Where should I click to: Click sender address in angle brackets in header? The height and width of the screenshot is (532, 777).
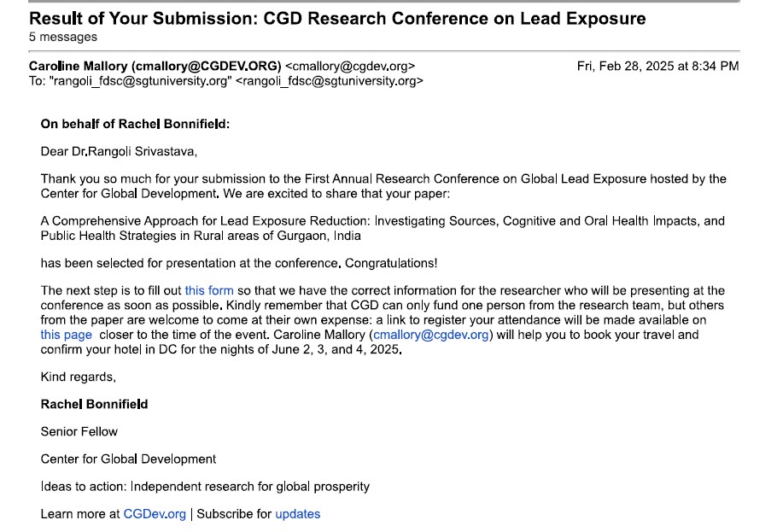pos(350,66)
